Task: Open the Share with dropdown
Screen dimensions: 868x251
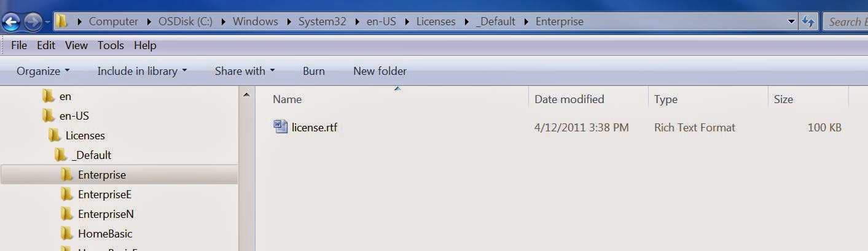Action: click(244, 71)
